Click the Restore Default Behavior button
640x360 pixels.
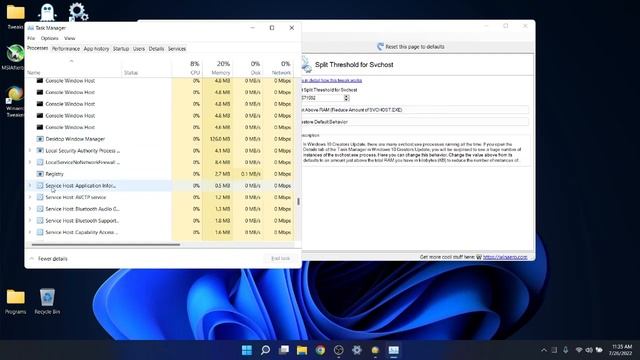tap(415, 122)
